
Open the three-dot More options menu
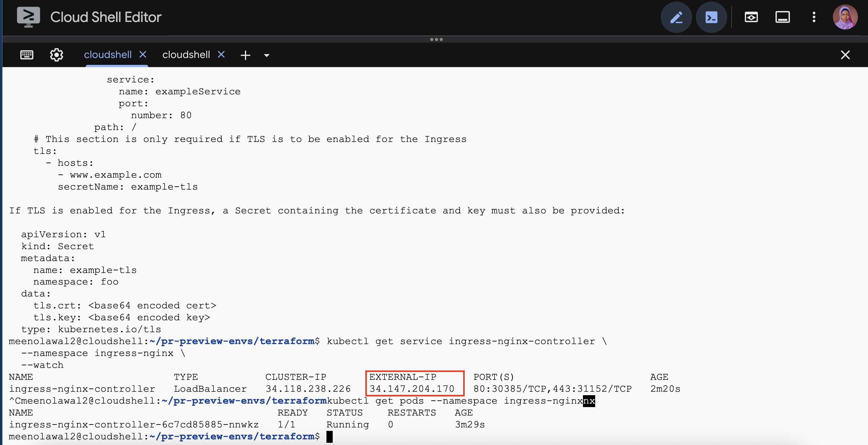pyautogui.click(x=814, y=17)
